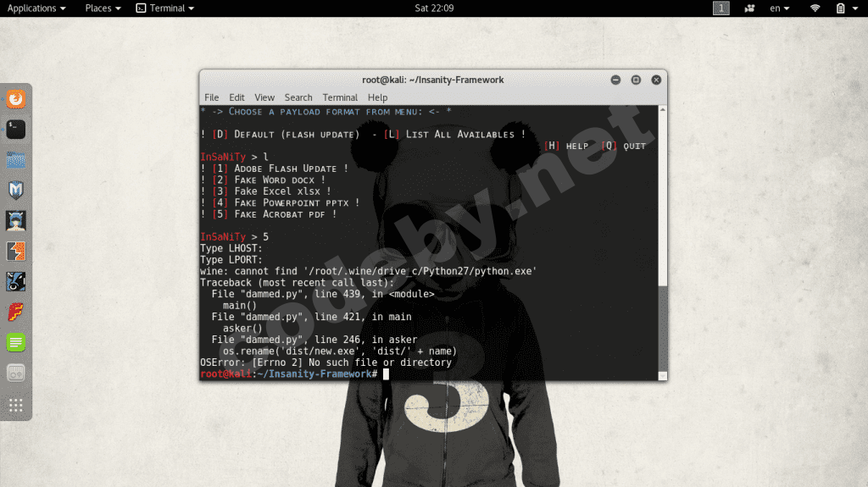This screenshot has height=487, width=868.
Task: Open the Help menu in terminal
Action: click(377, 97)
